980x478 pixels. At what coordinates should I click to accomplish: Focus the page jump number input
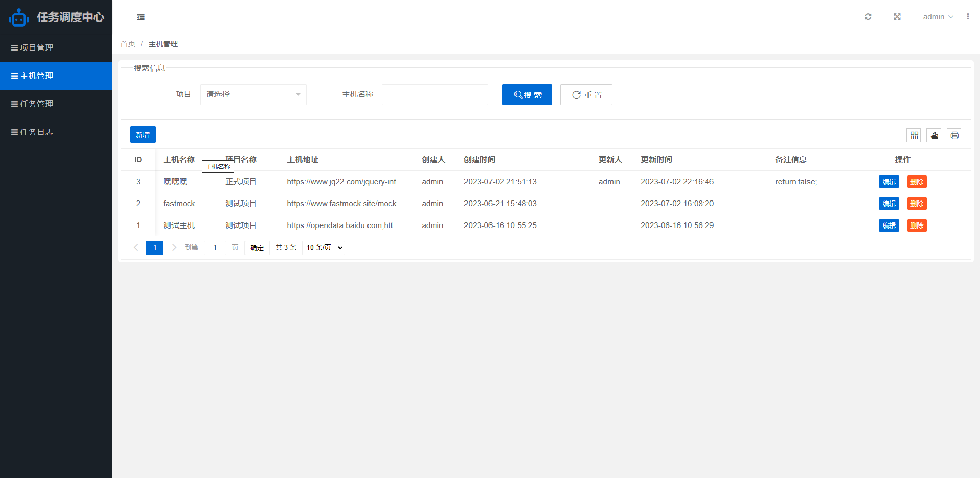215,247
